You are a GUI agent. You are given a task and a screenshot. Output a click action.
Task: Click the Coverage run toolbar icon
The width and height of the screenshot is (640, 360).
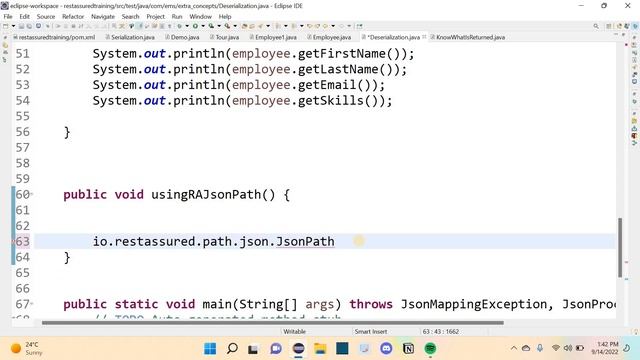point(211,26)
